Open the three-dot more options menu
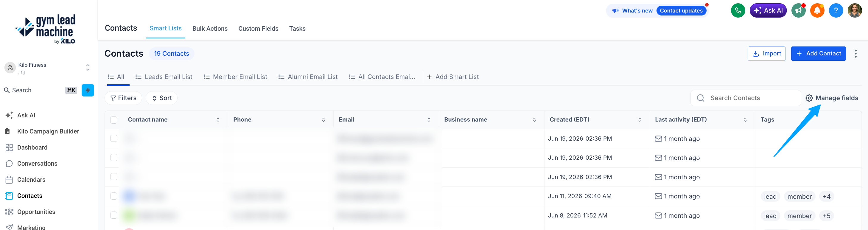The width and height of the screenshot is (868, 230). coord(855,54)
